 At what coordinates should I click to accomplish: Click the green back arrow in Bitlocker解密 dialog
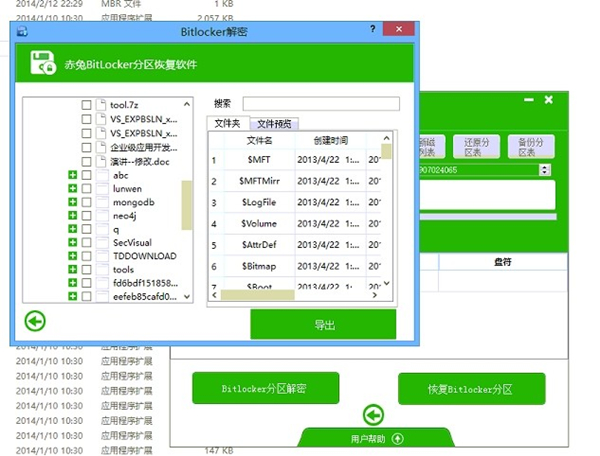point(36,321)
